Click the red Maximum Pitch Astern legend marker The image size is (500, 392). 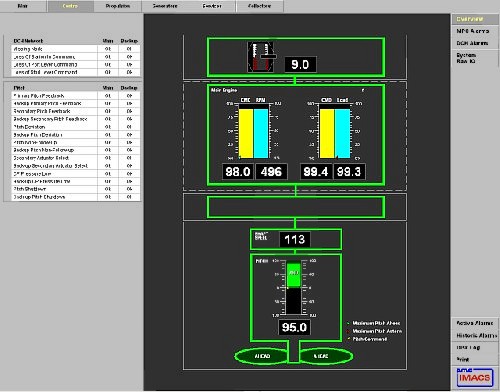(x=348, y=331)
